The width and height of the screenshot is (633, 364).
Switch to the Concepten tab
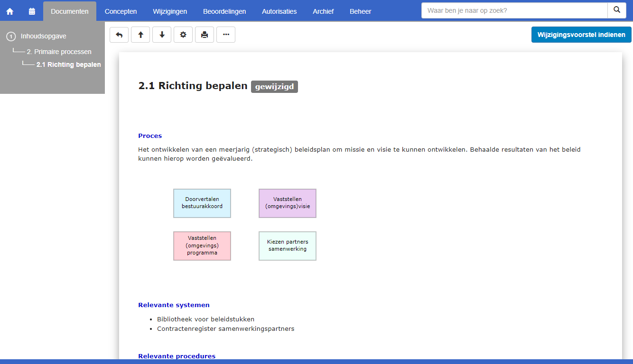pos(121,11)
